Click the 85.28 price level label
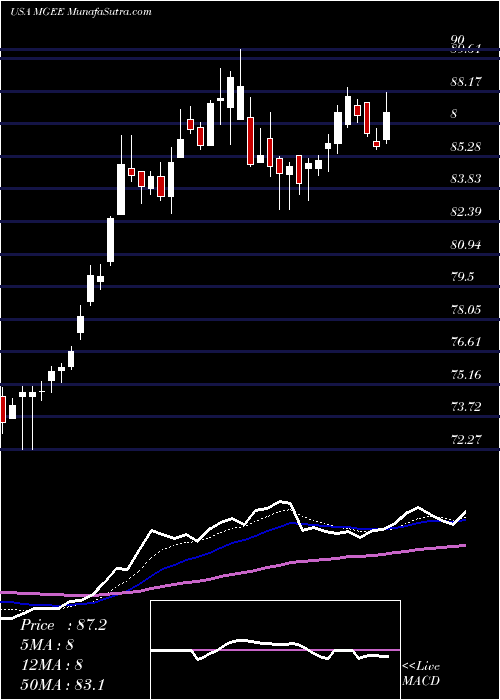 (x=466, y=146)
